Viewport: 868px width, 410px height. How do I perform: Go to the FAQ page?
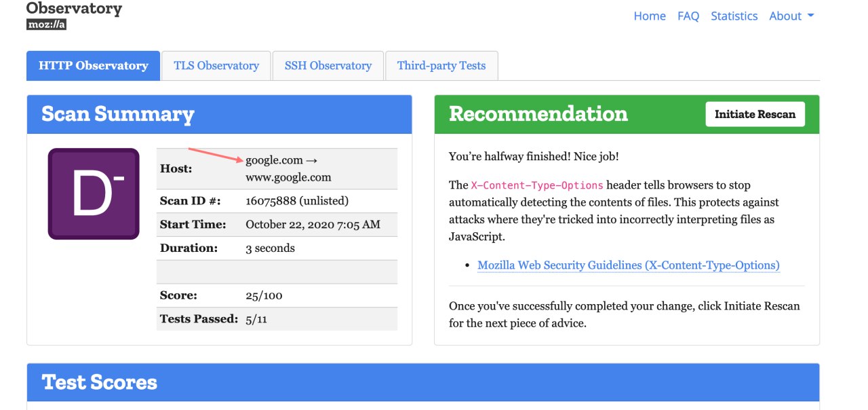(688, 16)
